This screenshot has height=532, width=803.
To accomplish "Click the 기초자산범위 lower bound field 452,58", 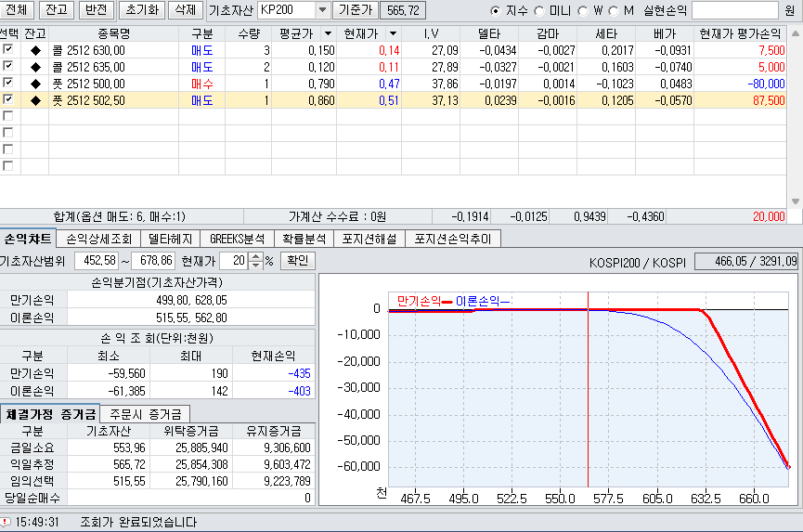I will [x=97, y=261].
